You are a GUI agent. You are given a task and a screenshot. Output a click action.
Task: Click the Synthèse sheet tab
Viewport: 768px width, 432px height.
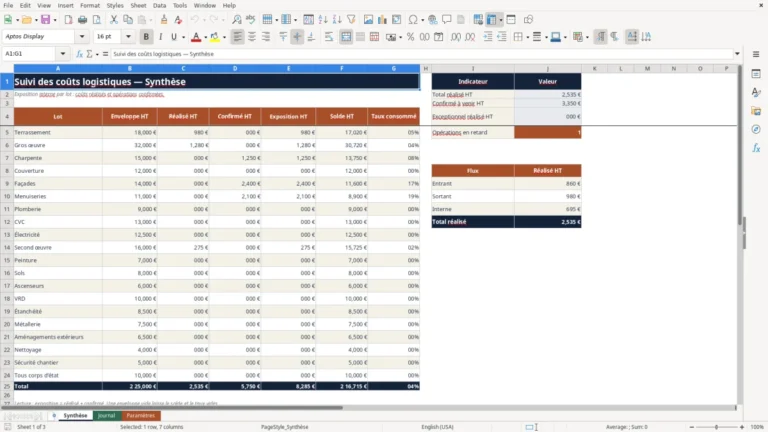(75, 415)
